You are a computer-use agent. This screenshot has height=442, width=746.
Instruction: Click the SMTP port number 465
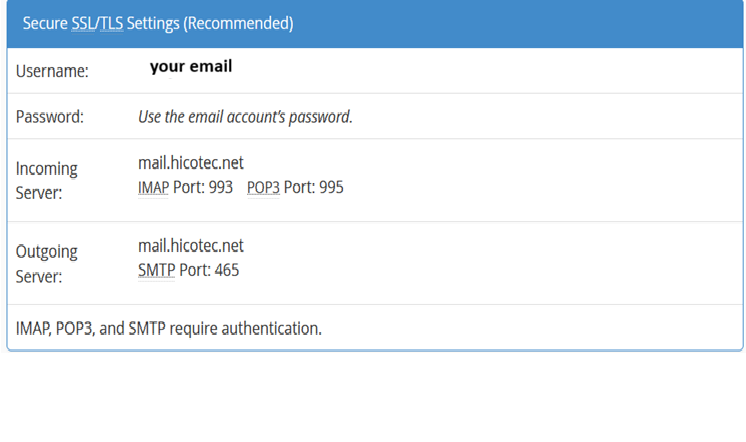coord(226,270)
